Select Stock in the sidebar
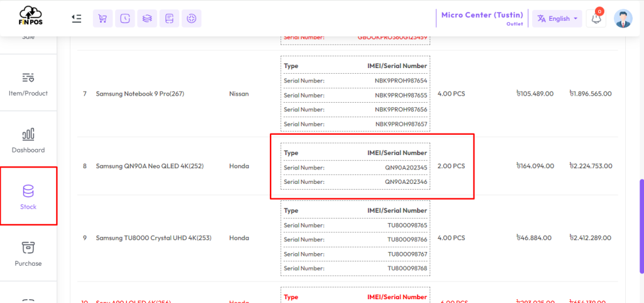Viewport: 644px width, 303px height. point(28,197)
